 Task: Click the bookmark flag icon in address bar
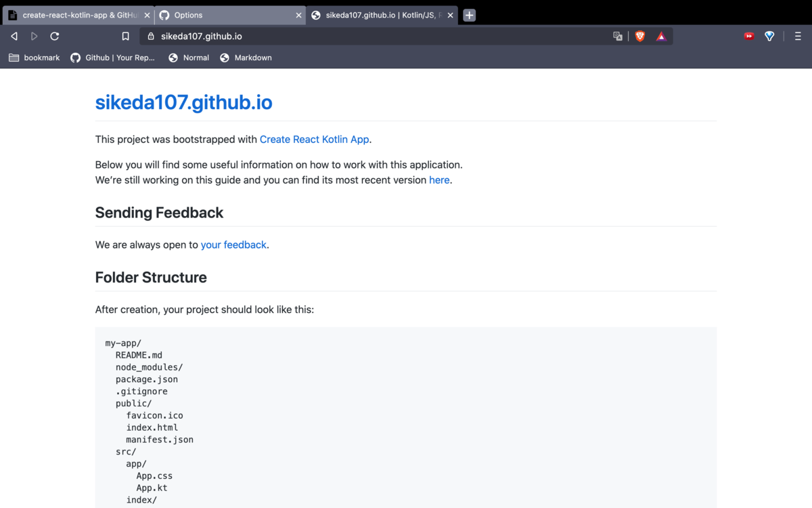(125, 36)
